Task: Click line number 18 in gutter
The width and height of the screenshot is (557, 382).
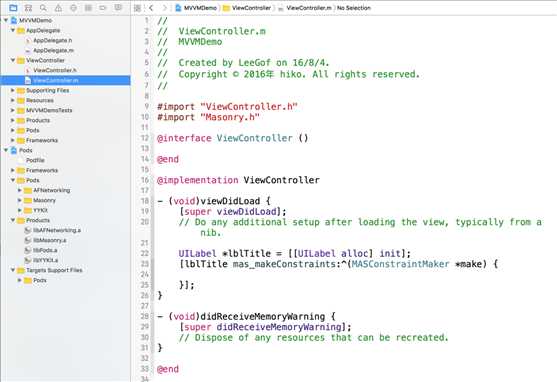Action: coord(144,201)
